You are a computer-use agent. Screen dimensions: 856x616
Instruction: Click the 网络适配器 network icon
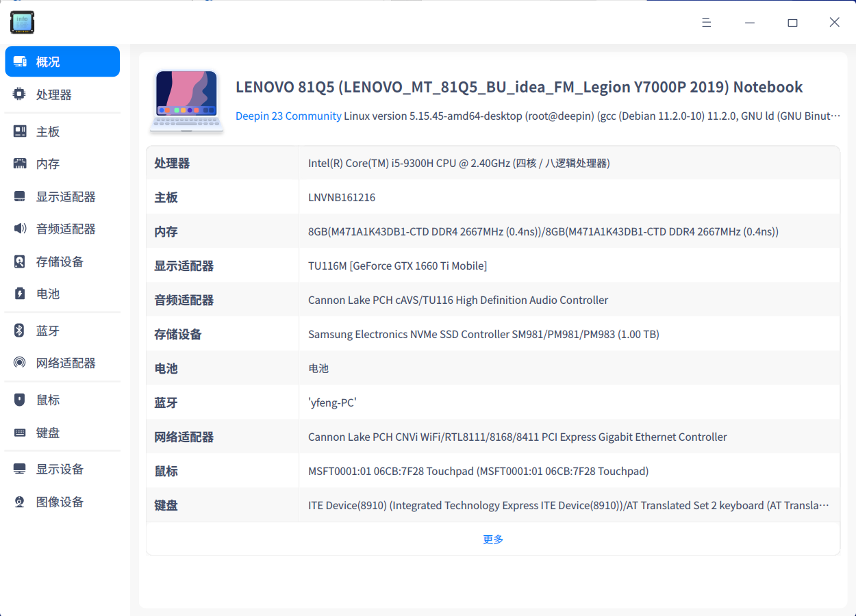tap(20, 363)
